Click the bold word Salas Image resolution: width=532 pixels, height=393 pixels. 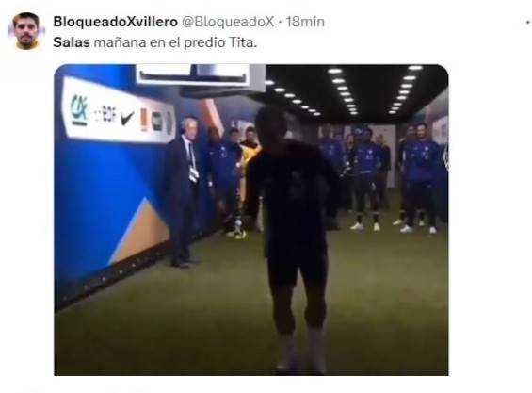72,42
